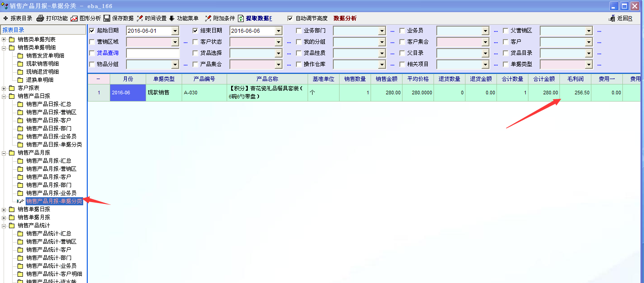Click the 返回 icon at top right
Viewport: 644px width, 283px height.
(x=612, y=18)
